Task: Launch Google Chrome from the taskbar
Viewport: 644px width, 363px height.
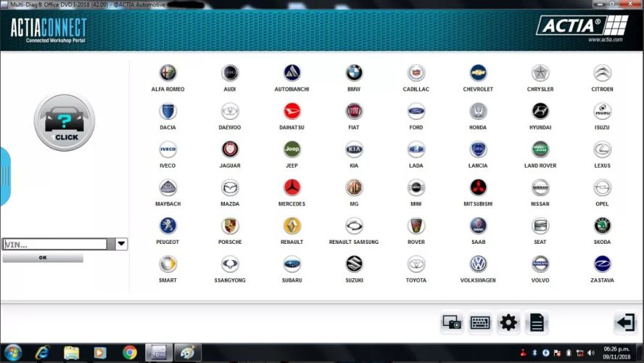Action: tap(130, 353)
